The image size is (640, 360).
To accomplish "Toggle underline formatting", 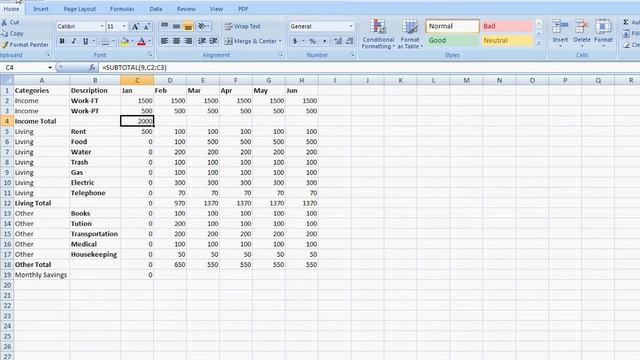I will point(85,41).
